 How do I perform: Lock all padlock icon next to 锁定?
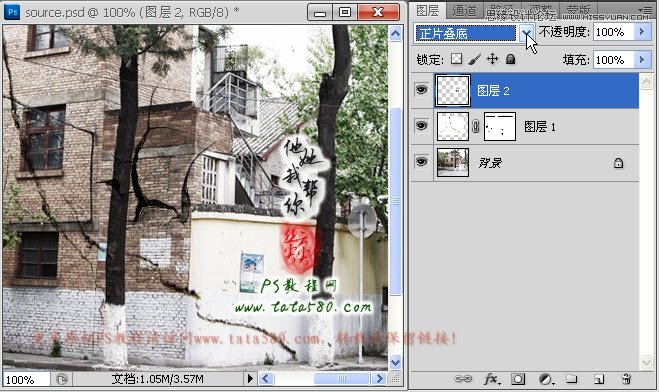pos(510,59)
